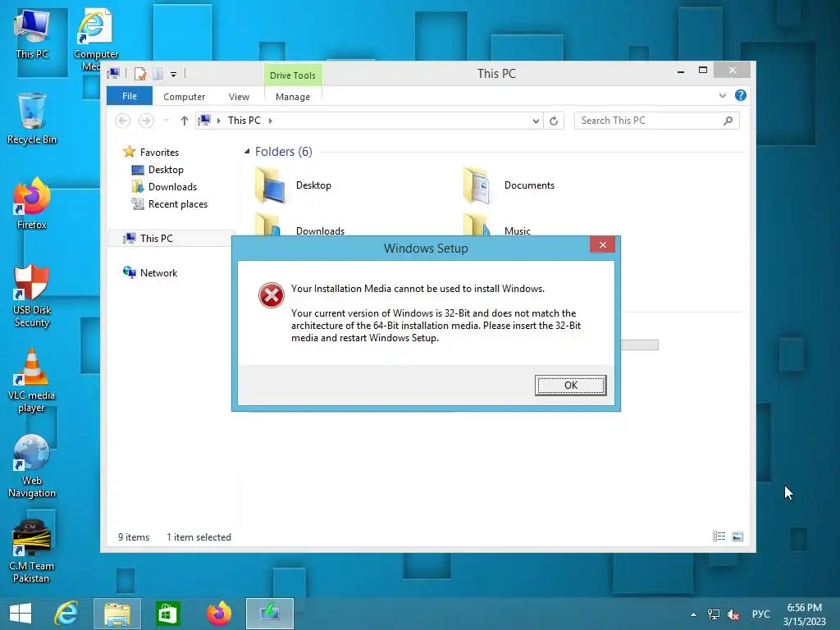Click the New folder quick access icon
The image size is (840, 630).
pos(157,74)
